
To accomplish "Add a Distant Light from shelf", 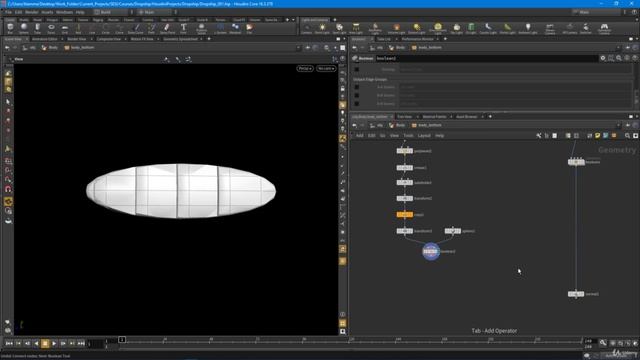I will 416,29.
